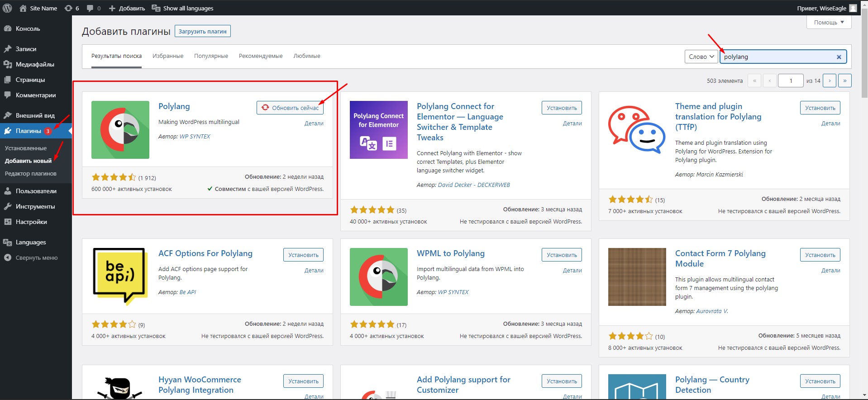The height and width of the screenshot is (400, 868).
Task: Open Внешний вид in the sidebar
Action: click(x=36, y=115)
